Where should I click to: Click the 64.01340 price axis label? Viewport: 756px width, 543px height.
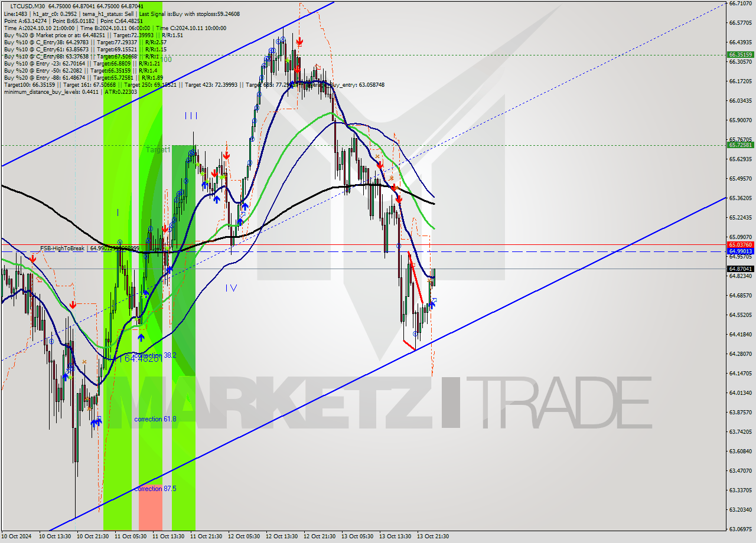[x=741, y=392]
